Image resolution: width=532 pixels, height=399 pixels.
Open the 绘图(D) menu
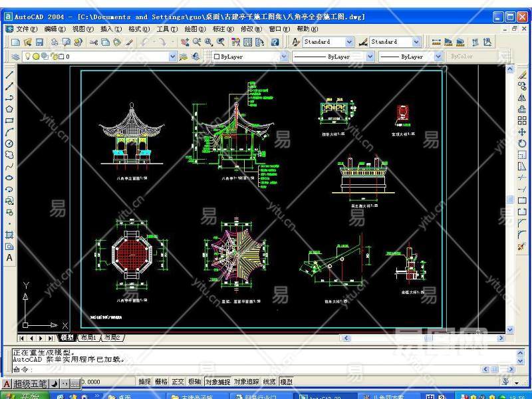195,29
